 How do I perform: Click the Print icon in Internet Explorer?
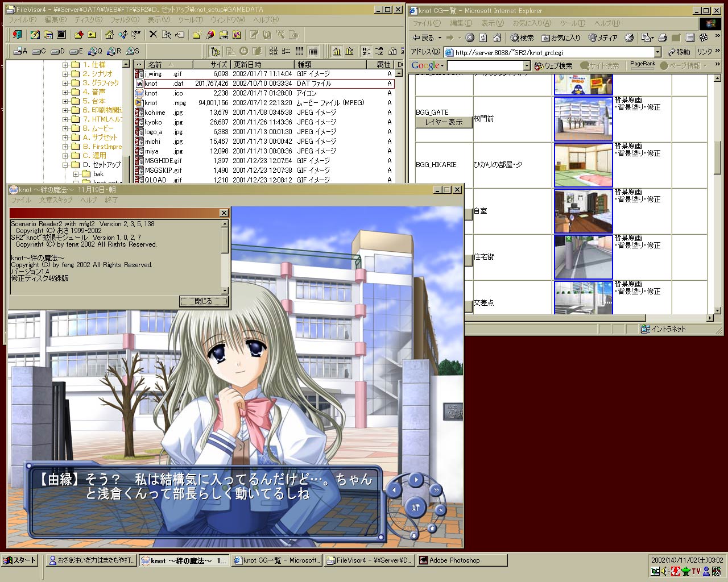pos(663,38)
